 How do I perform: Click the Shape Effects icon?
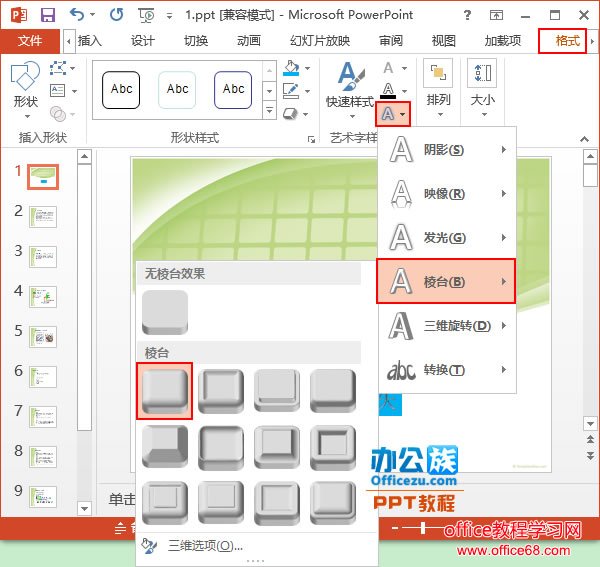(x=291, y=114)
